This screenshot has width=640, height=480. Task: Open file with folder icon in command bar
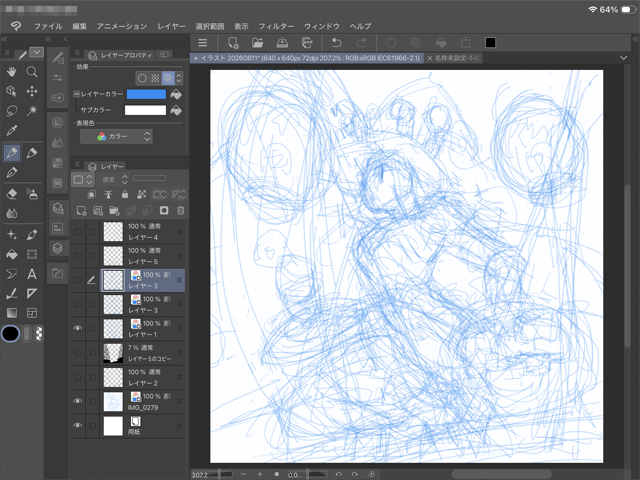(x=258, y=42)
